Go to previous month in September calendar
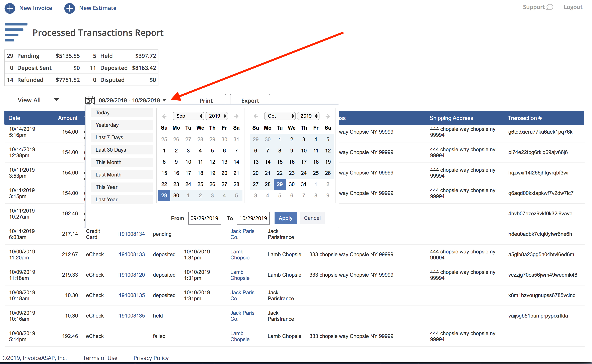The image size is (592, 364). [x=164, y=116]
